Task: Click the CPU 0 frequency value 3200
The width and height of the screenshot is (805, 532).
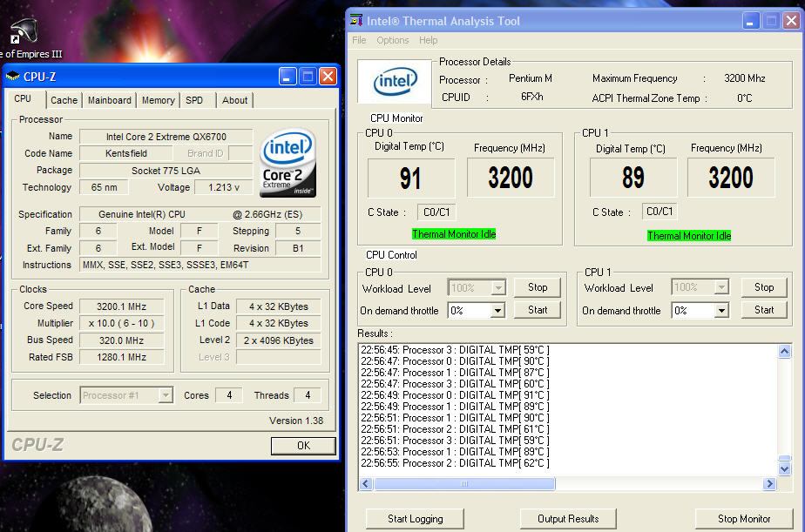Action: (511, 178)
